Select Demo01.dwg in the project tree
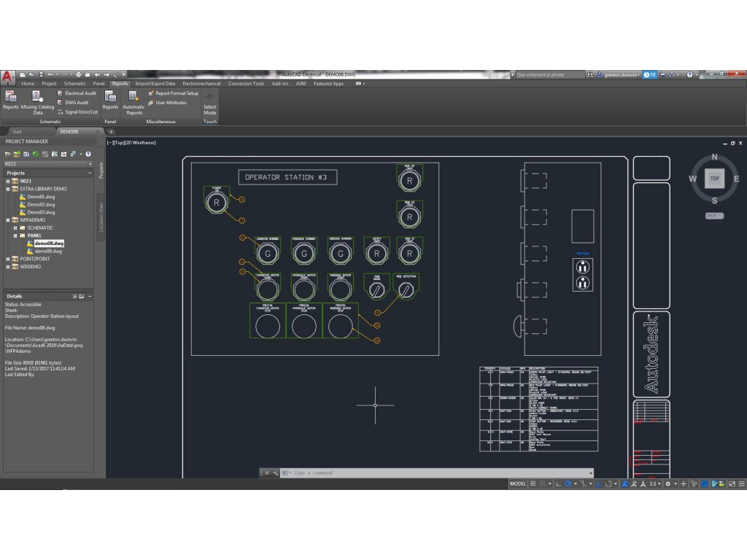 [x=41, y=197]
